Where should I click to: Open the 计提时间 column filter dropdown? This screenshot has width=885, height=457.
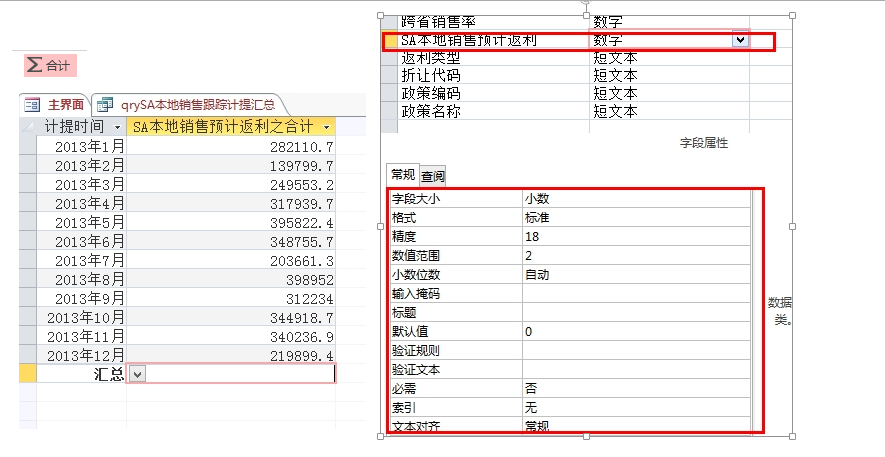click(x=117, y=128)
